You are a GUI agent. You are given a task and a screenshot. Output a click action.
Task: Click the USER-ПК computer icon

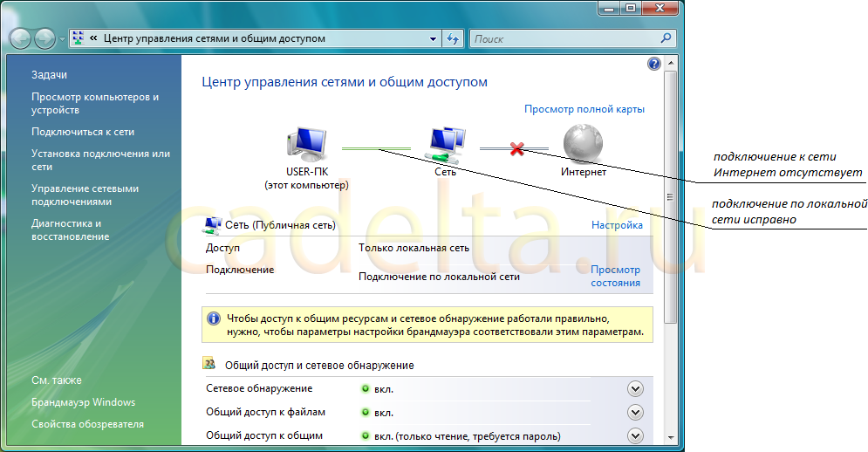coord(305,144)
